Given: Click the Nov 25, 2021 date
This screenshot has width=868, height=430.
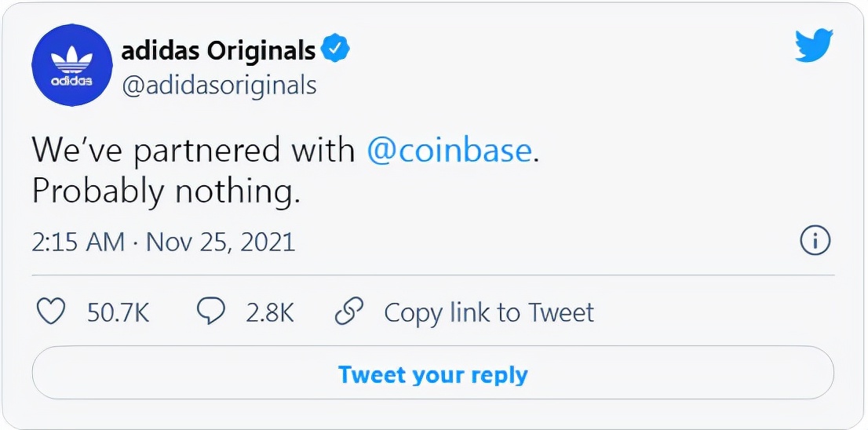Looking at the screenshot, I should [221, 242].
